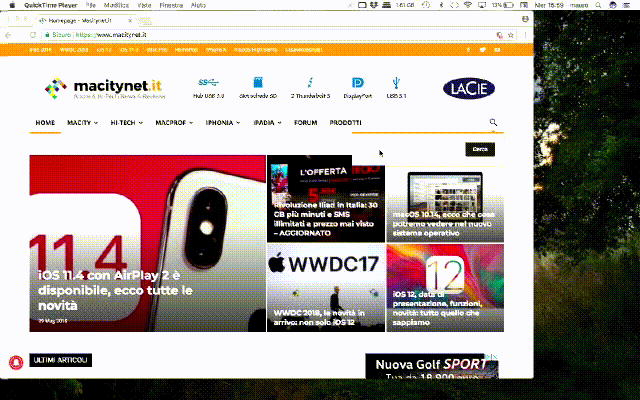
Task: Click the Wi-Fi status icon
Action: click(468, 5)
